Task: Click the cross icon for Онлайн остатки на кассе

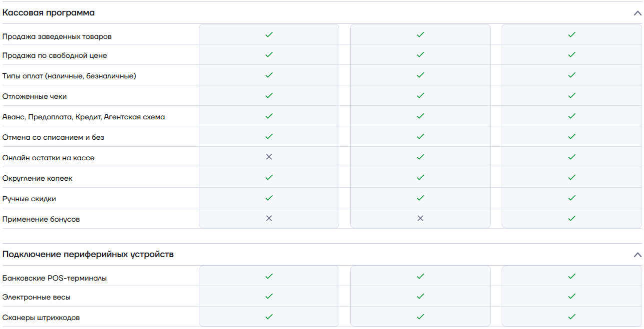Action: click(x=269, y=157)
